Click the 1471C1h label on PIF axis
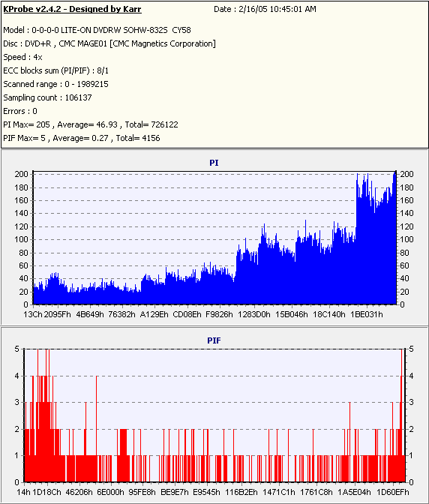Screen dimensions: 429x504 tap(278, 493)
